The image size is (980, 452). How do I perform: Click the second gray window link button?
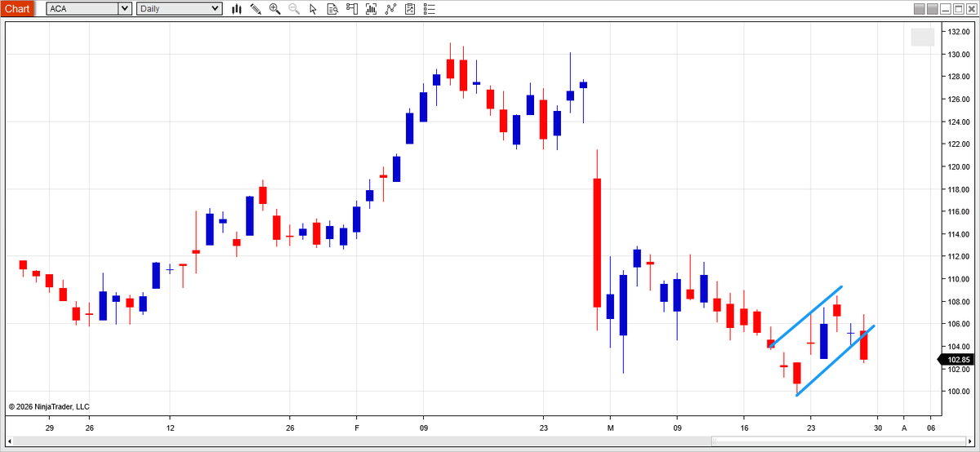point(933,9)
